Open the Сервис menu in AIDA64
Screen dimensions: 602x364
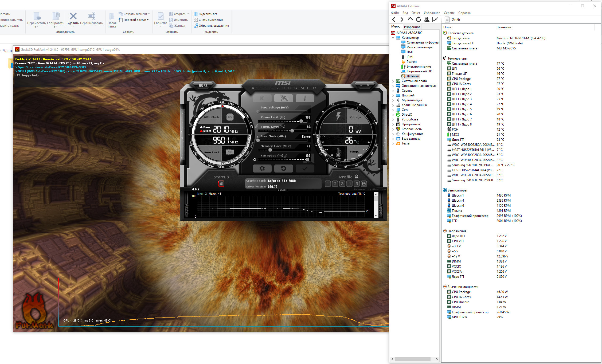point(449,13)
